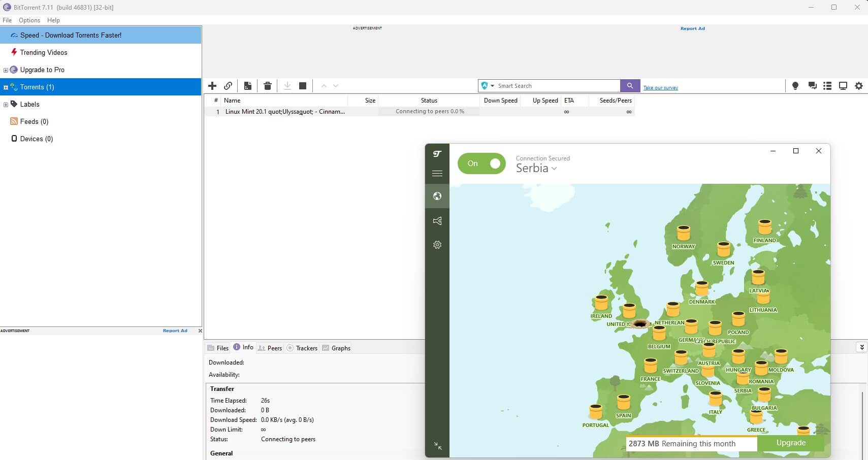Screen dimensions: 868x460
Task: Open BitTorrent preferences gear icon
Action: pyautogui.click(x=859, y=86)
